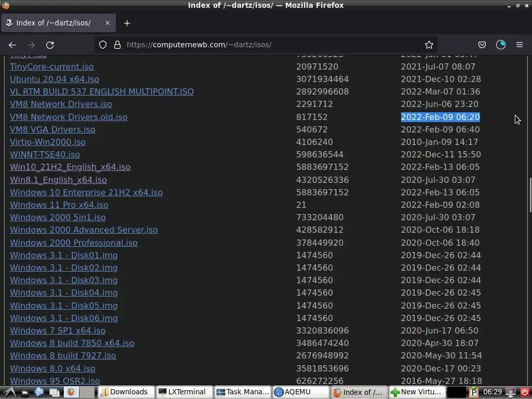
Task: Download VM8 VGA Drivers.iso
Action: (x=52, y=129)
